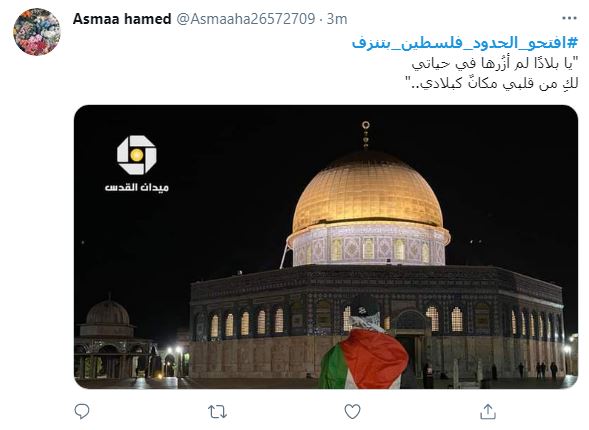589x430 pixels.
Task: Click the Asmaa hamed display name
Action: (122, 19)
